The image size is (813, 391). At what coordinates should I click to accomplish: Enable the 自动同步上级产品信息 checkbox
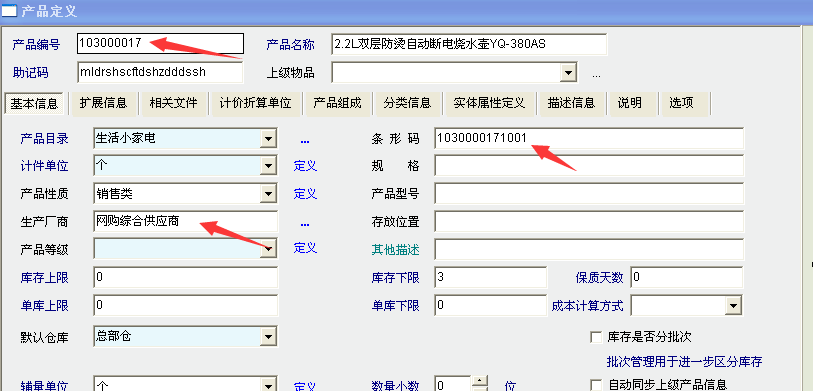click(x=596, y=385)
